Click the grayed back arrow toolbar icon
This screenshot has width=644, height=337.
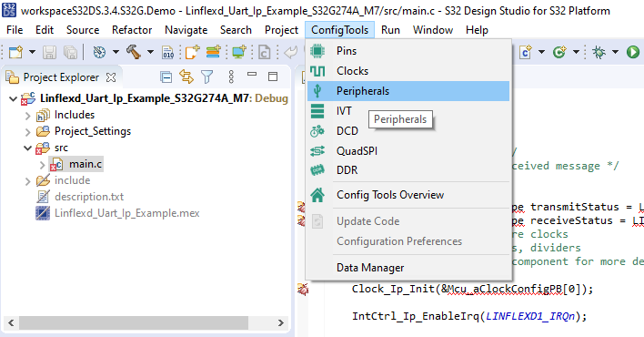(x=291, y=52)
